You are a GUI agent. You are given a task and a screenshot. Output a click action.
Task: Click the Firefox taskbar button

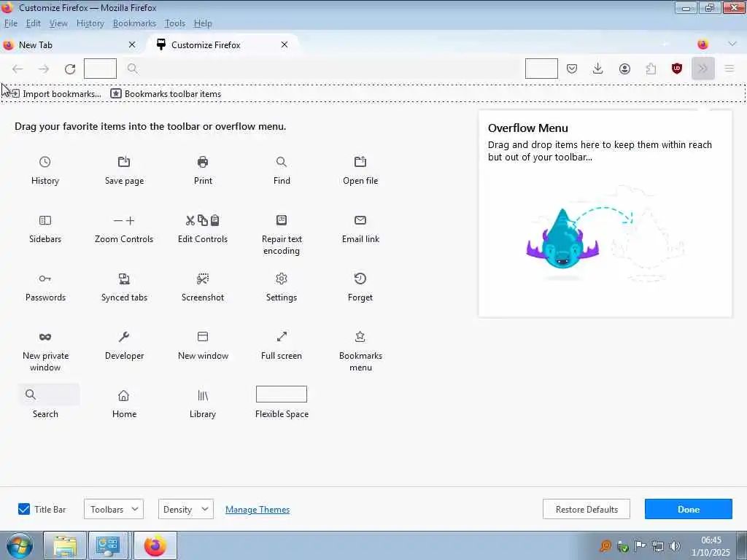tap(155, 545)
